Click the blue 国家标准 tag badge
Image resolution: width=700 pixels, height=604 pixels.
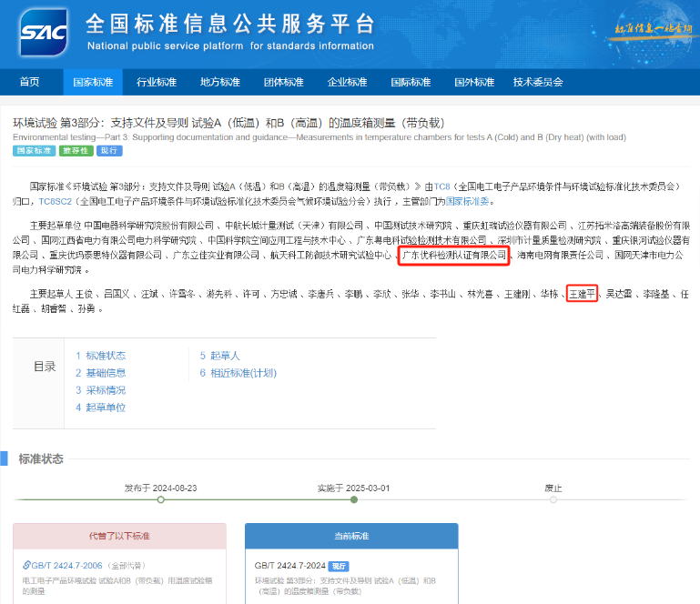click(34, 150)
